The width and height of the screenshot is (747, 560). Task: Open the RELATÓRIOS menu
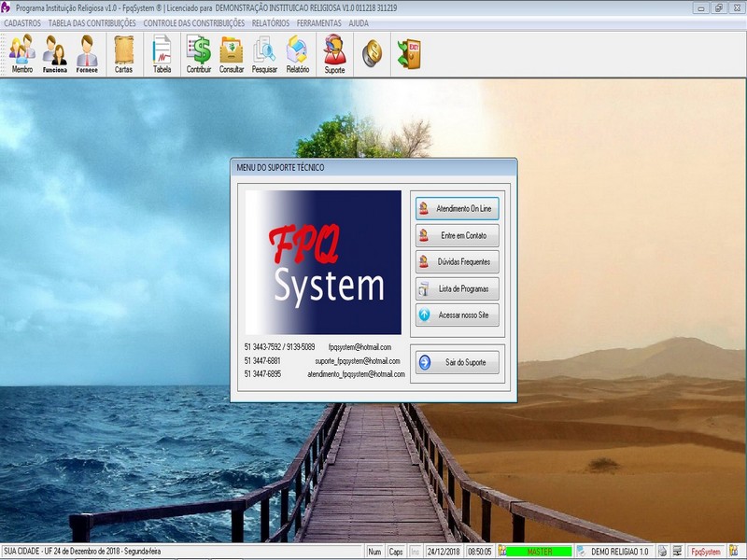[271, 22]
